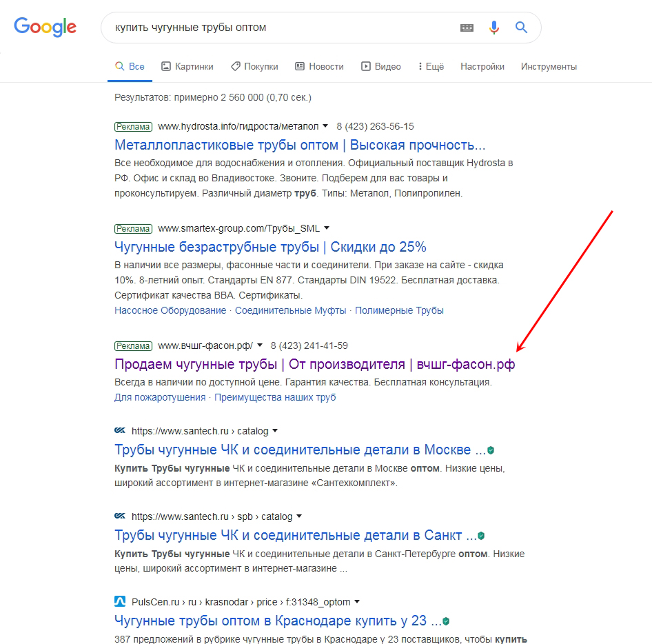652x644 pixels.
Task: Follow the Соединительные Муфты sitelink
Action: [291, 310]
